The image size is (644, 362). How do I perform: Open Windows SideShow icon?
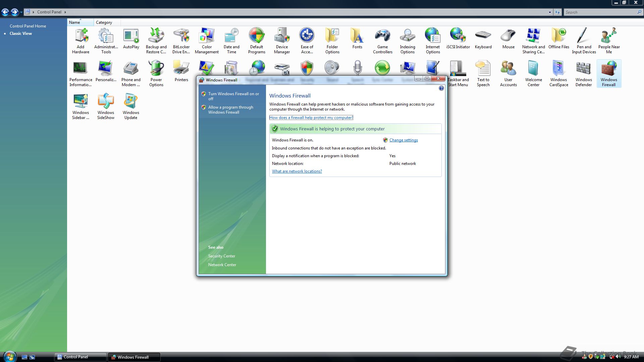click(x=106, y=106)
